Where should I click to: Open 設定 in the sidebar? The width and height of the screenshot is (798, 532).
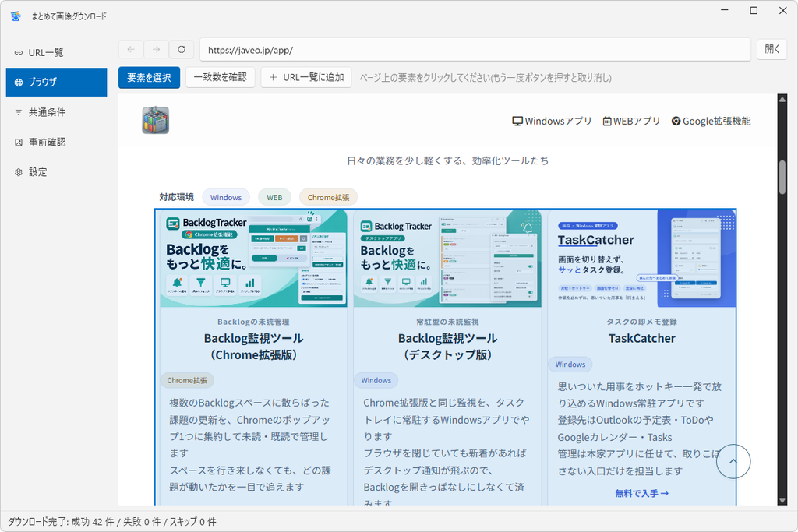pos(56,172)
